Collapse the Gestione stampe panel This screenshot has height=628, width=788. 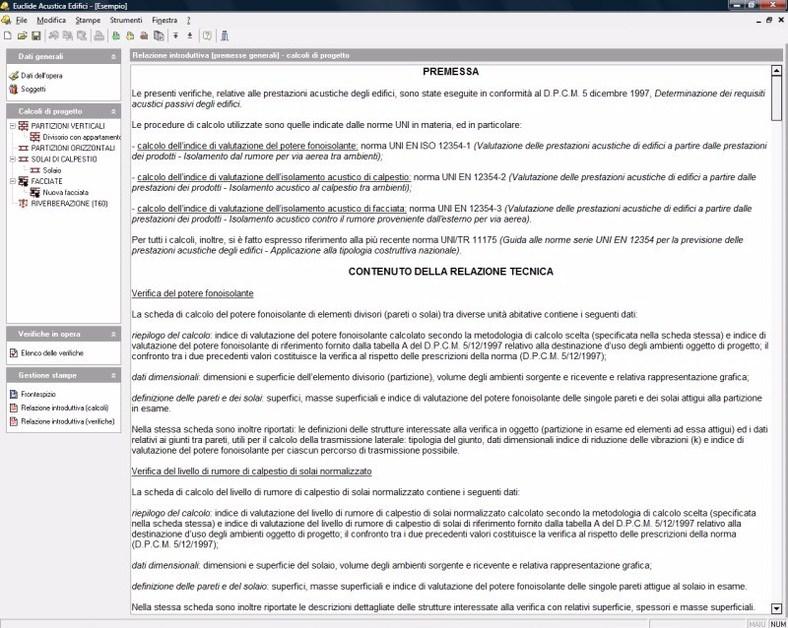pos(113,374)
